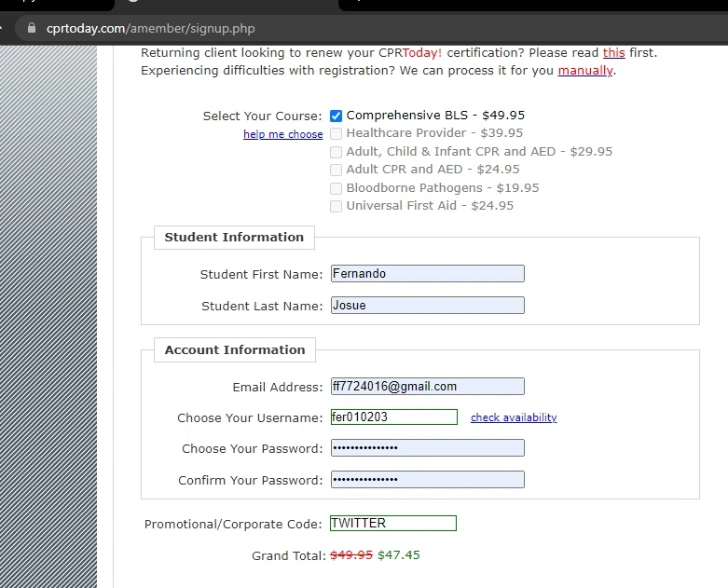This screenshot has height=588, width=728.
Task: Uncheck the Comprehensive BLS course checkbox
Action: 336,116
